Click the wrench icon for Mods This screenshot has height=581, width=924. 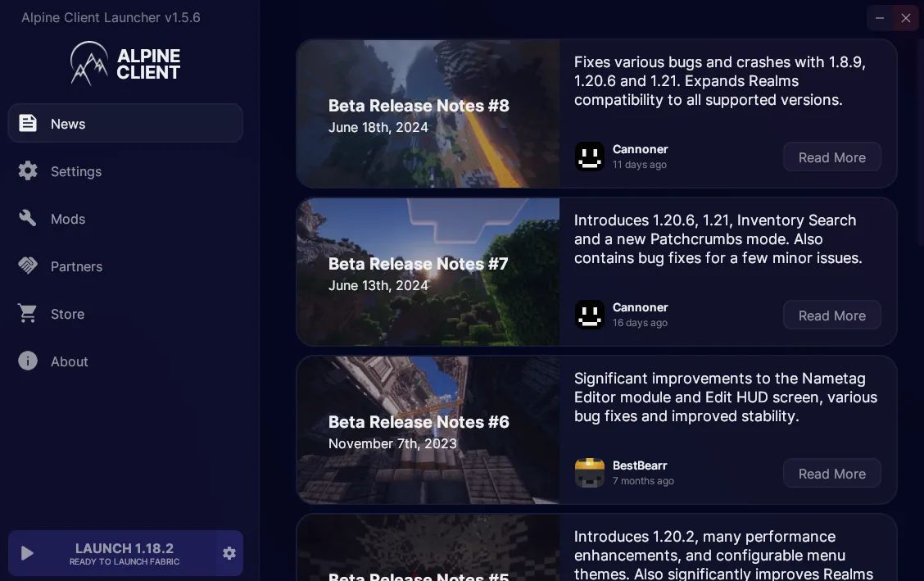[28, 219]
